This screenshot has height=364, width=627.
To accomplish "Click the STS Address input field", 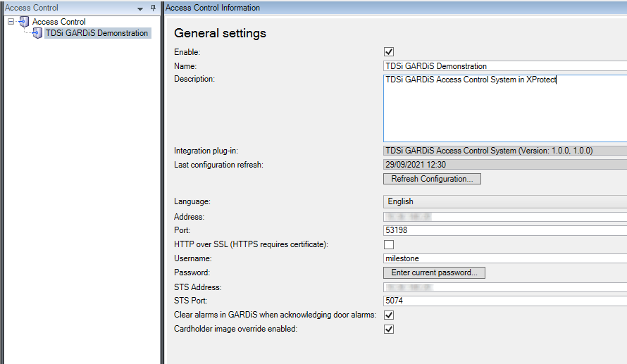I will coord(505,287).
